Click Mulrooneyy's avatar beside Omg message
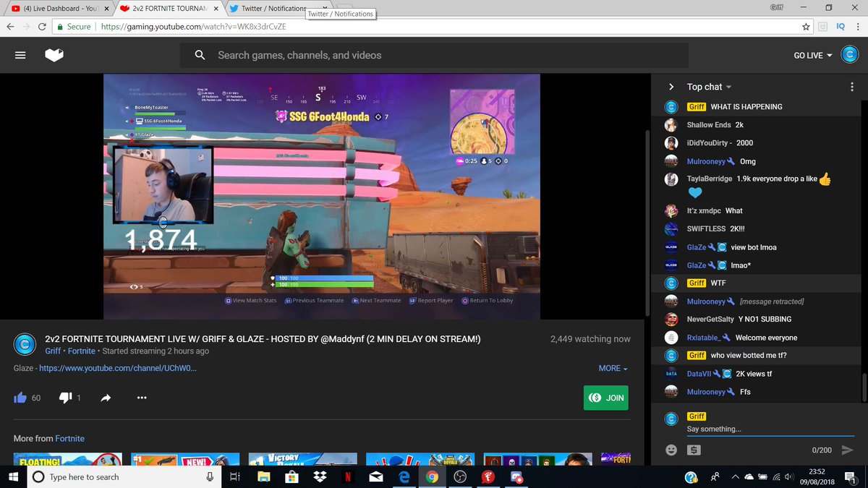 [671, 161]
